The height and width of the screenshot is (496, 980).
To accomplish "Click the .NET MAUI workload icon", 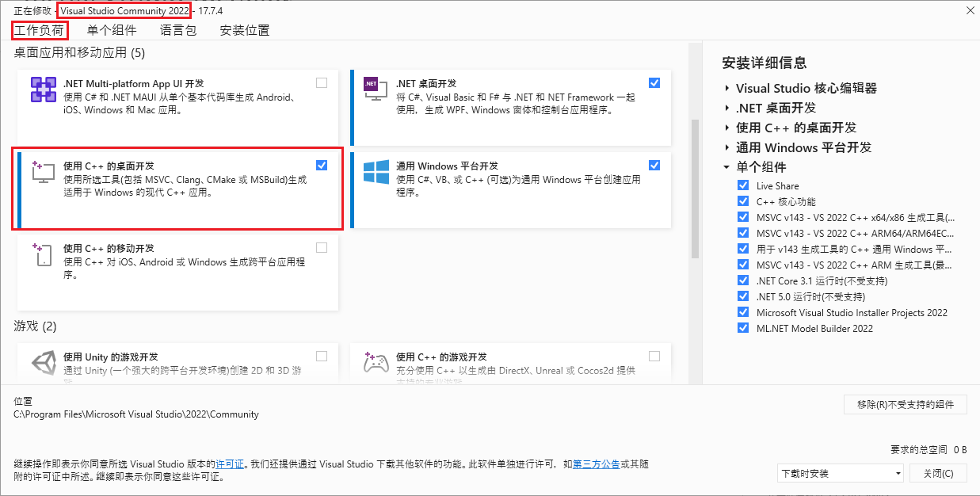I will pyautogui.click(x=43, y=90).
